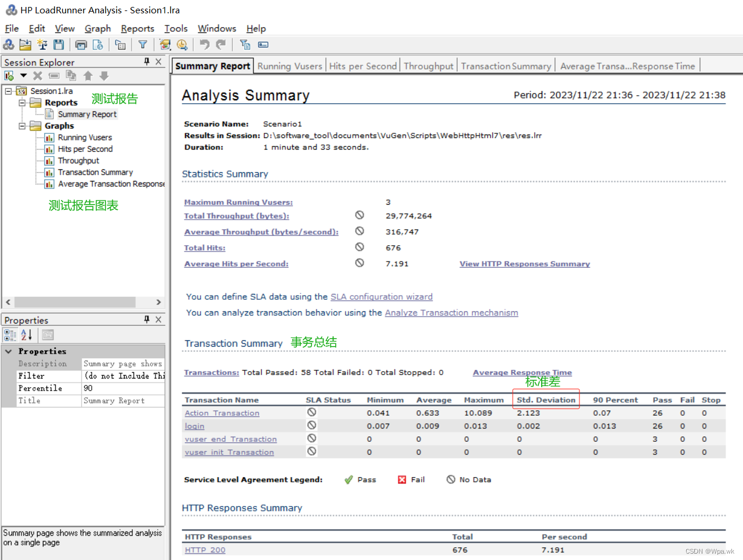Click the Action_Transaction link
This screenshot has width=743, height=560.
click(222, 413)
